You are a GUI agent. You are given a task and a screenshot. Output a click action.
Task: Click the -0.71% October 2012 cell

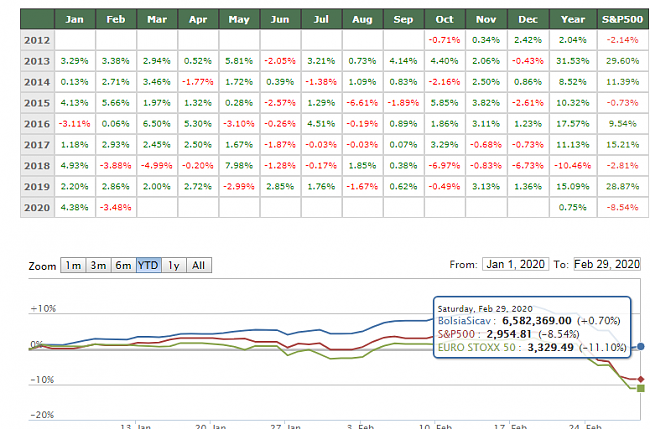444,40
